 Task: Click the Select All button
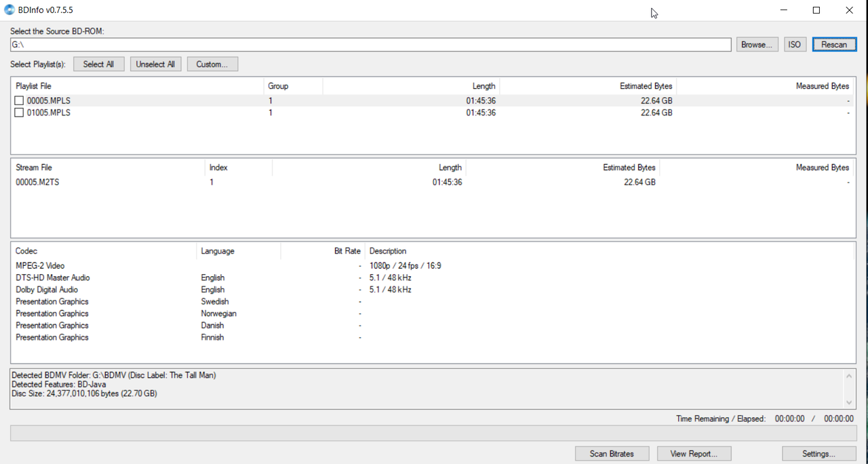98,64
